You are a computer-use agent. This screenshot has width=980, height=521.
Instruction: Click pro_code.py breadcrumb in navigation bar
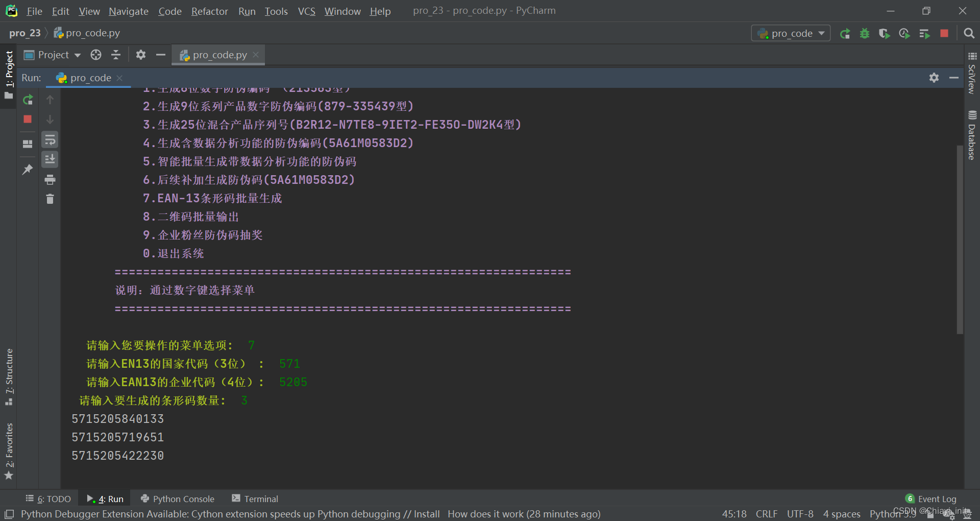tap(87, 33)
